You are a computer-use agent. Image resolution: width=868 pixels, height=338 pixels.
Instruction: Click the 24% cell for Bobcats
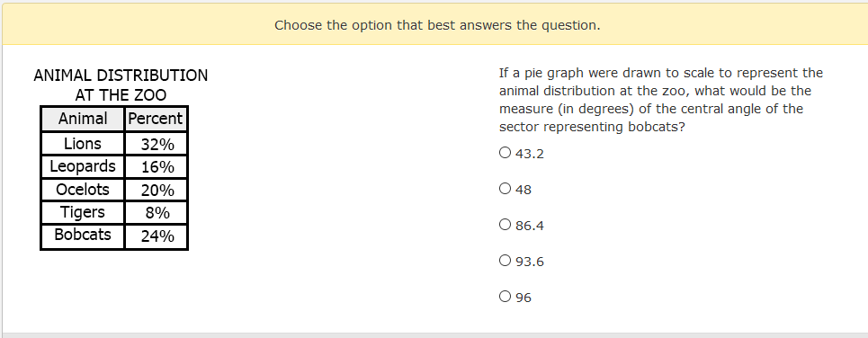pos(157,236)
